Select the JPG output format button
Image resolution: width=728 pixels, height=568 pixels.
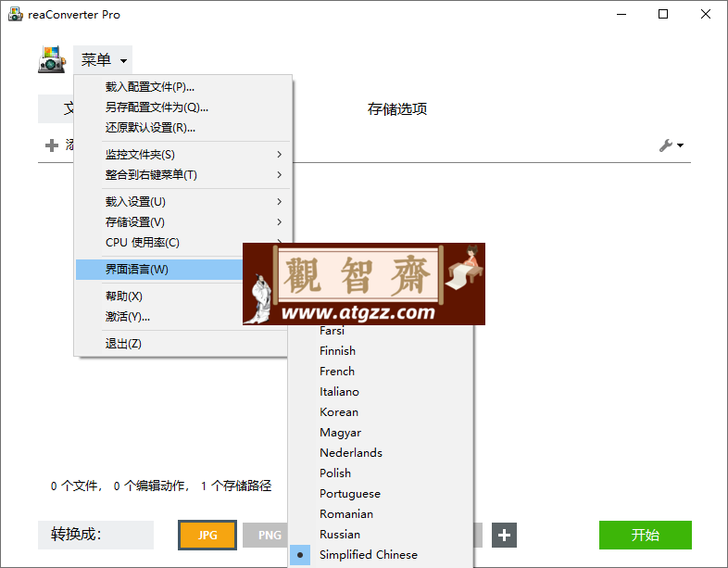click(x=207, y=535)
